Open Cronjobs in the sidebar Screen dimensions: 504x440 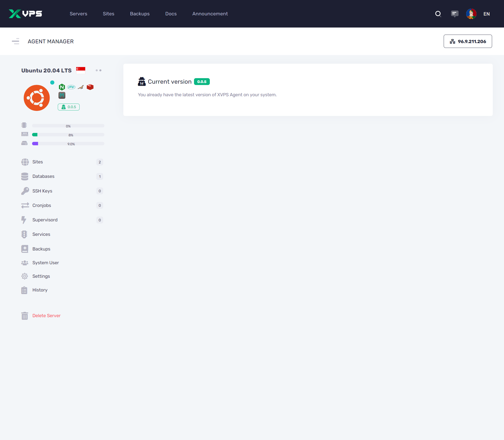[x=42, y=205]
